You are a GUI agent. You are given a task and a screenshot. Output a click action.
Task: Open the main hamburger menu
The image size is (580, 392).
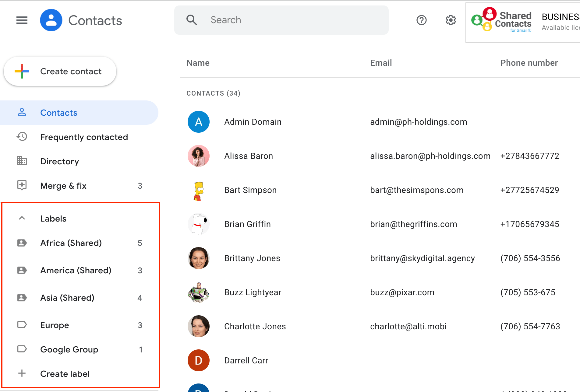click(x=22, y=20)
